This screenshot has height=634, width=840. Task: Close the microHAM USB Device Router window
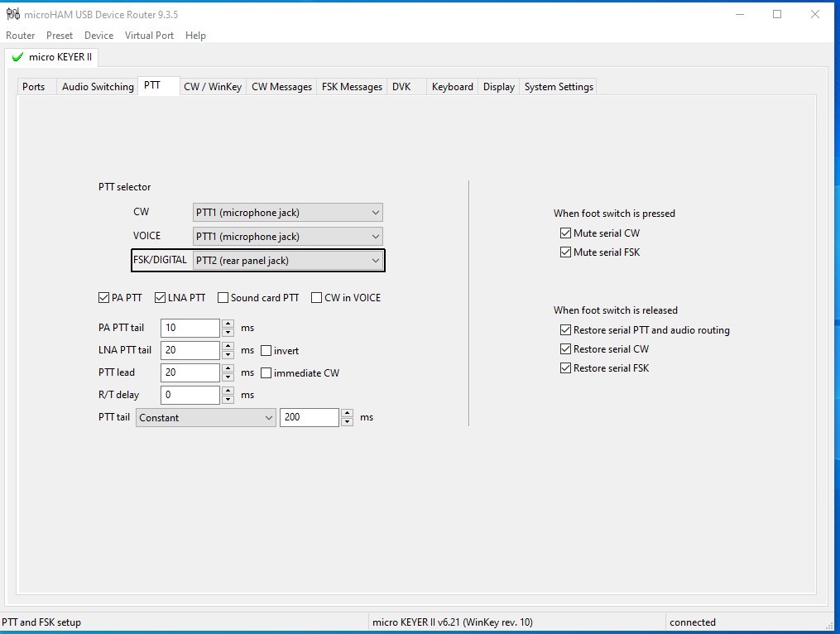(815, 14)
